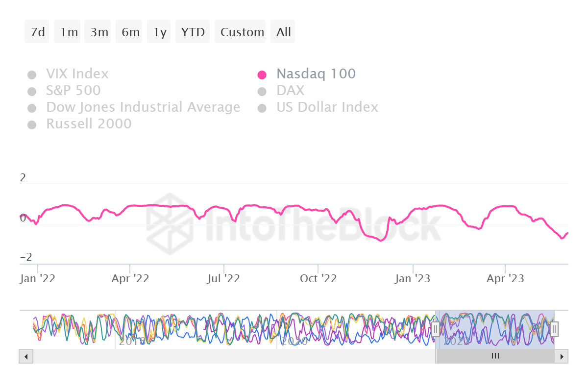This screenshot has width=588, height=392.
Task: Click the US Dollar Index legend dot
Action: click(262, 107)
